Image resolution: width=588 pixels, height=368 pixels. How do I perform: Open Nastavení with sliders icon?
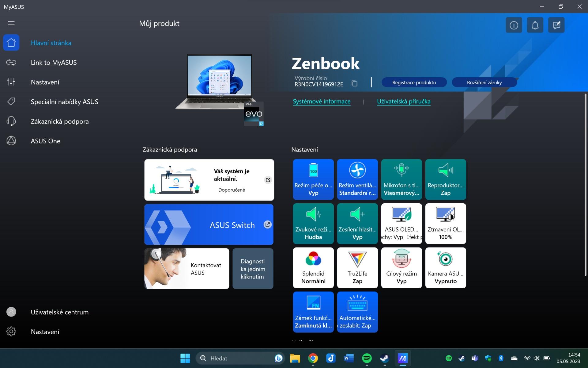[x=45, y=82]
